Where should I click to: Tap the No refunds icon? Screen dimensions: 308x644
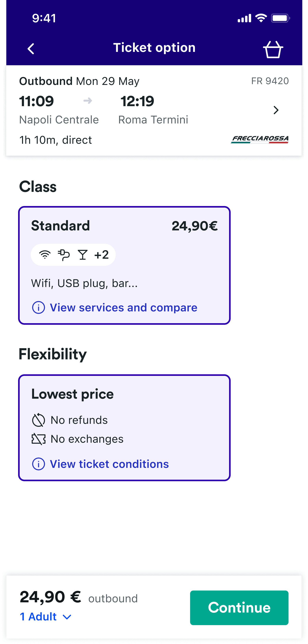(39, 420)
